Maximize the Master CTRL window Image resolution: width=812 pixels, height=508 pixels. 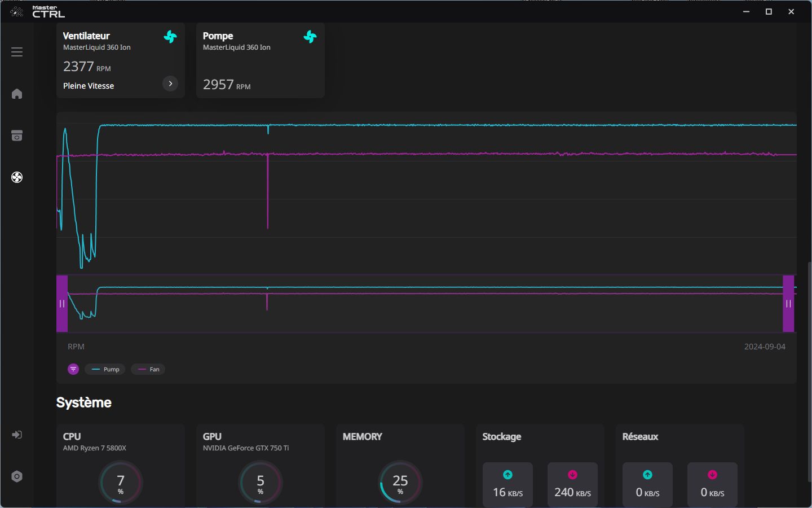pyautogui.click(x=769, y=11)
